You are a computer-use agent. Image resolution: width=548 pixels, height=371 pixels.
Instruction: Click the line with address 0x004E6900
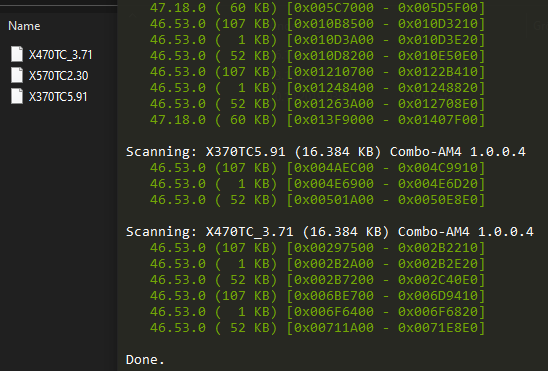(x=317, y=184)
